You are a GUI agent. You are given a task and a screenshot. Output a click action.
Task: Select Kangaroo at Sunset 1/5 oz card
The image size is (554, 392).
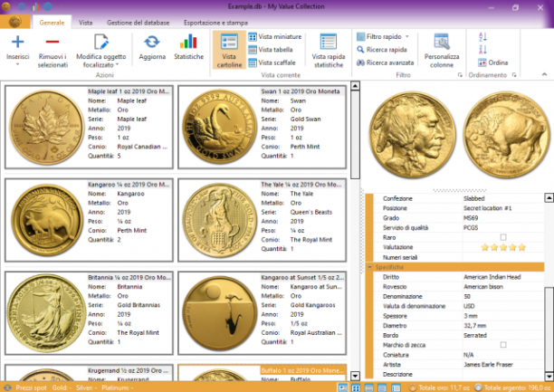tap(262, 313)
